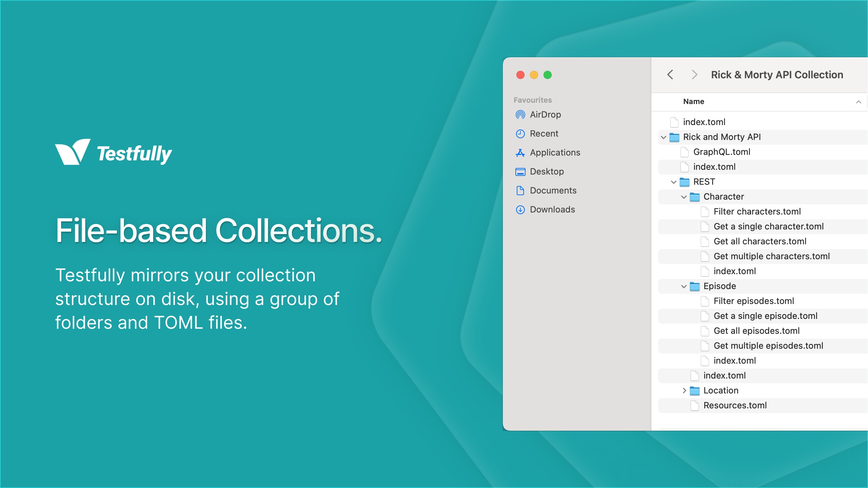Collapse the REST folder tree
The image size is (868, 488).
click(673, 182)
